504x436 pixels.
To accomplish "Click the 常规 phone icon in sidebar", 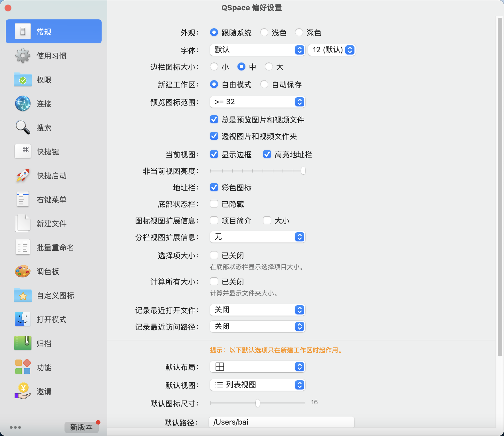I will point(23,31).
